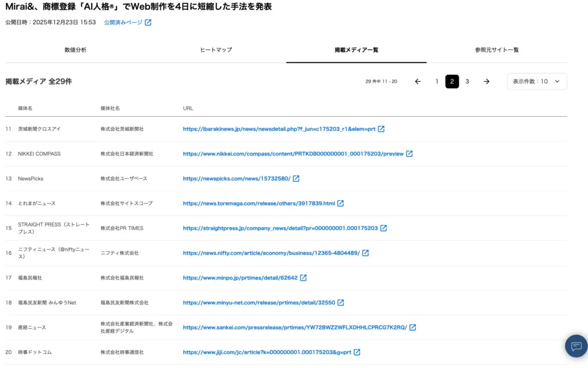Screen dimensions: 588x368
Task: Click the previous page arrow
Action: point(417,81)
